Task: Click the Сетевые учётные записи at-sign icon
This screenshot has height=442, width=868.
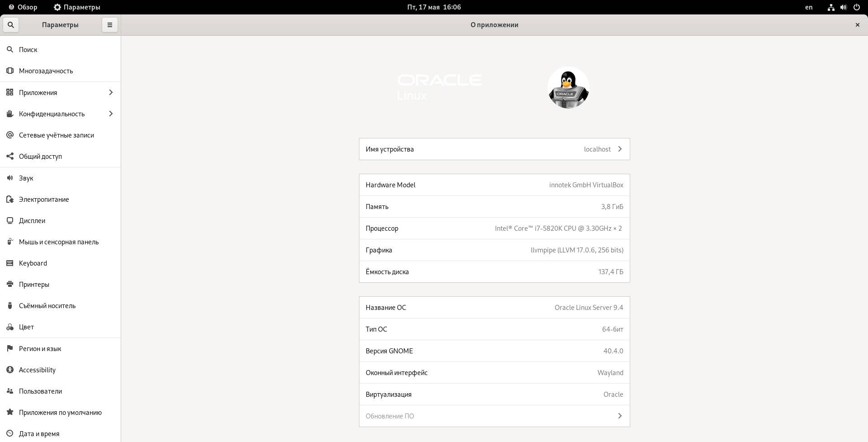Action: (10, 135)
